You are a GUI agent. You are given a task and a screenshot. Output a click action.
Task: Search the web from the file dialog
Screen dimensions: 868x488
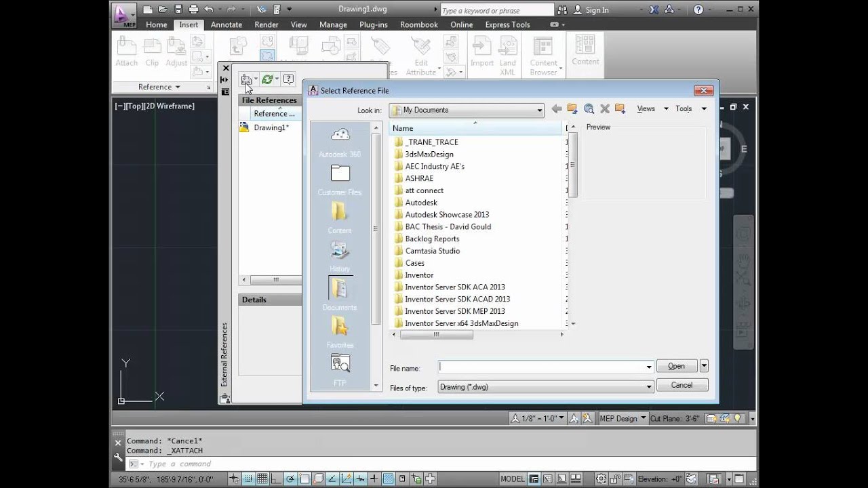(589, 108)
